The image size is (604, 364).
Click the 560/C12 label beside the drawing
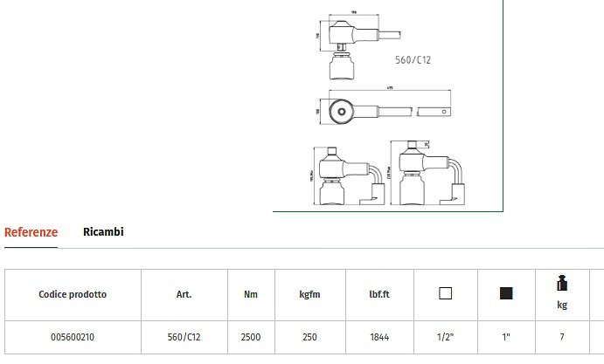click(414, 60)
